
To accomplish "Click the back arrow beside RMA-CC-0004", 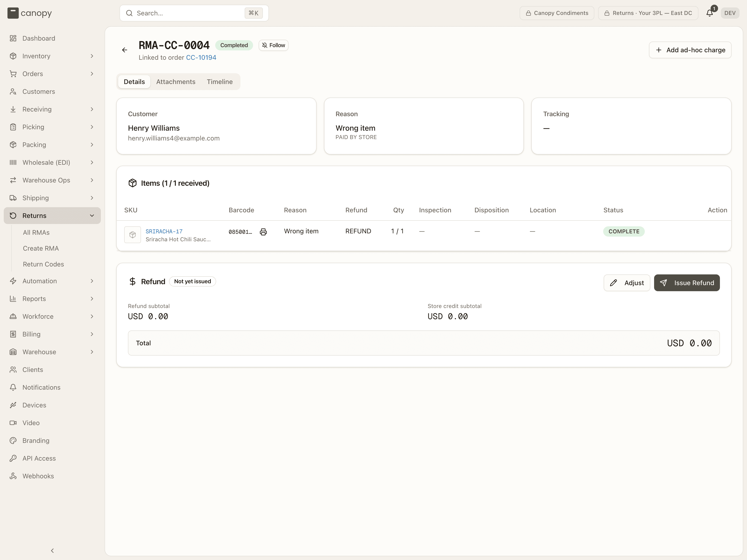I will [x=125, y=50].
